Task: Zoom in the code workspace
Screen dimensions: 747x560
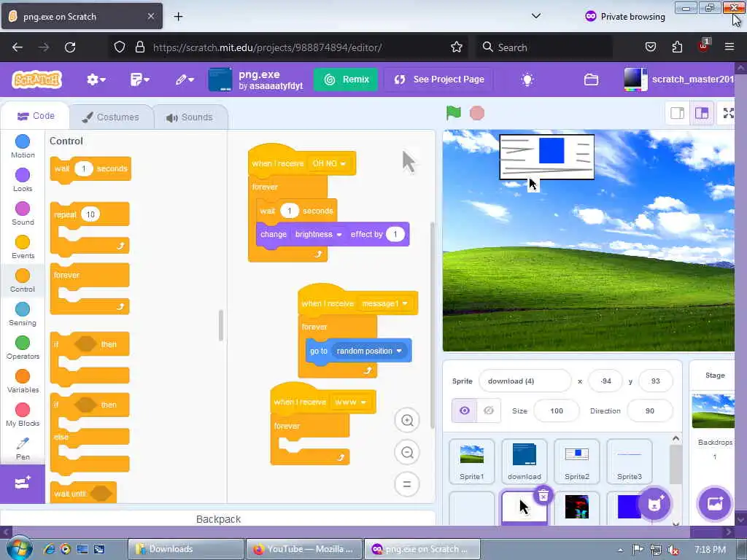Action: (407, 421)
